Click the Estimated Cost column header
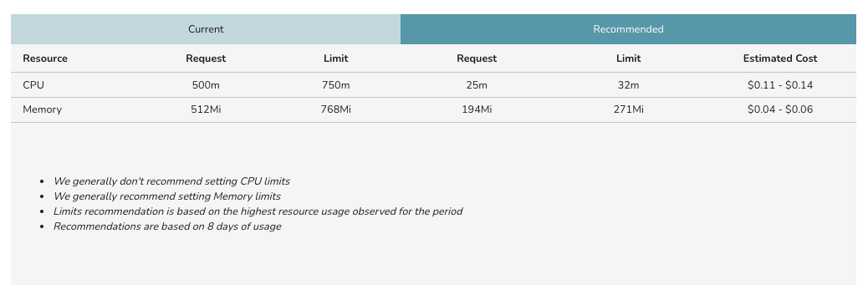 (780, 58)
